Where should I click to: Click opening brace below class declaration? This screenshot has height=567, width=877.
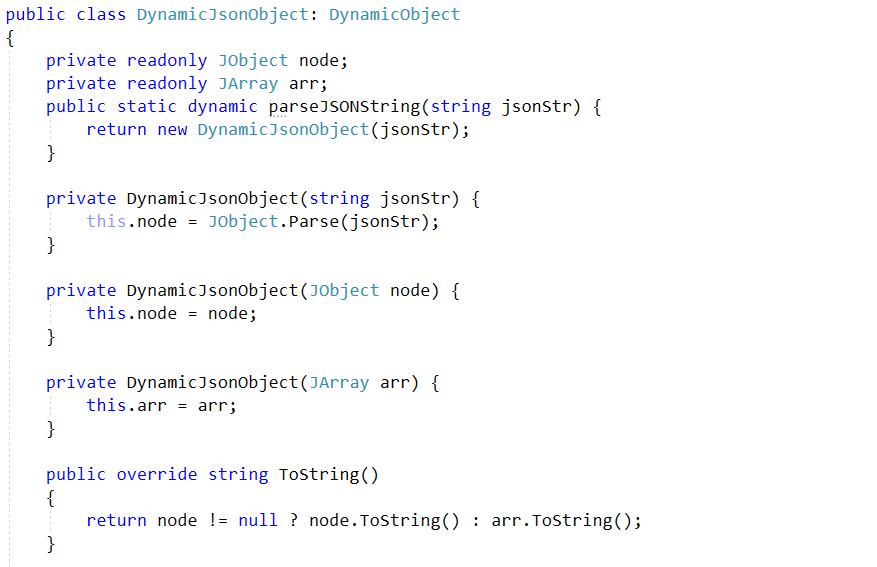point(10,38)
